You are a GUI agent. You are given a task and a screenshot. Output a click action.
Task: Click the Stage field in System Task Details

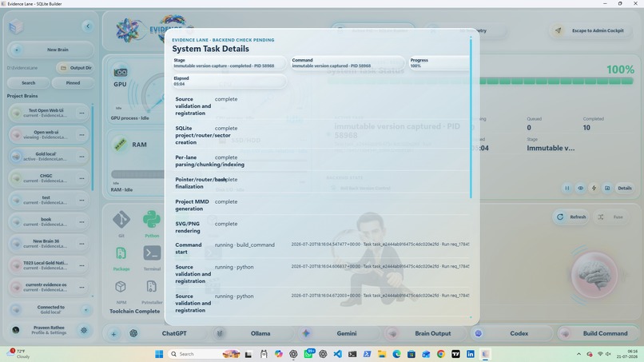(229, 63)
